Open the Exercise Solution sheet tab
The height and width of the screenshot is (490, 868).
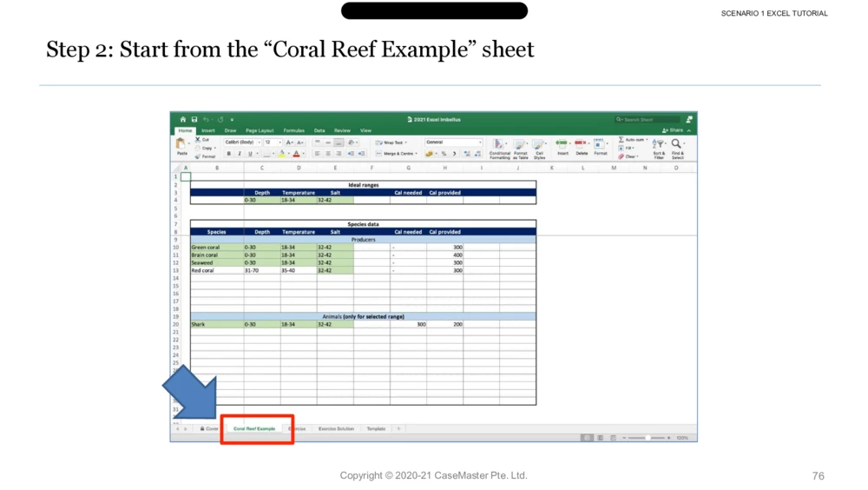[x=336, y=429]
